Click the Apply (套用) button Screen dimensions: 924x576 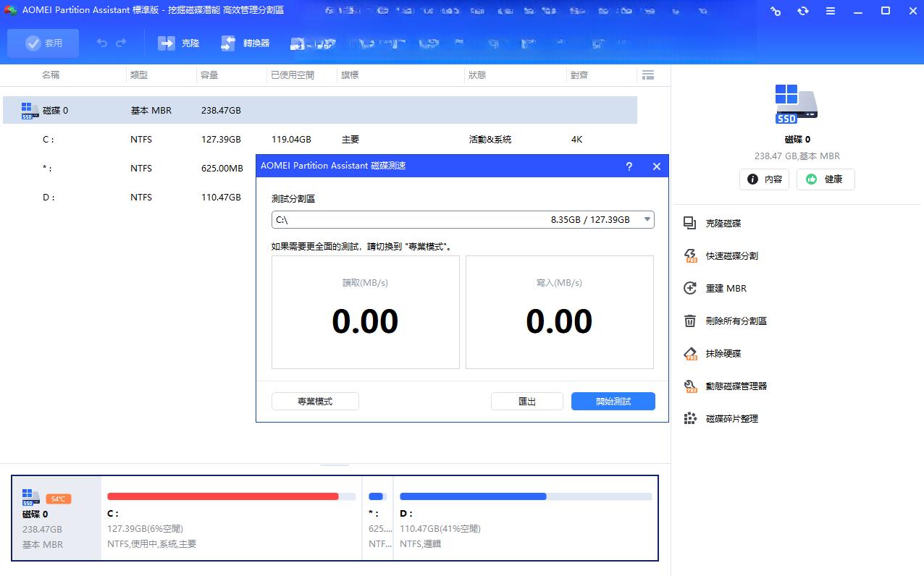(43, 43)
